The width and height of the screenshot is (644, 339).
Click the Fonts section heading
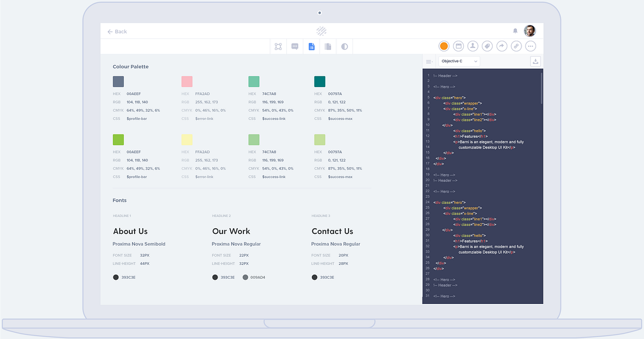coord(120,201)
